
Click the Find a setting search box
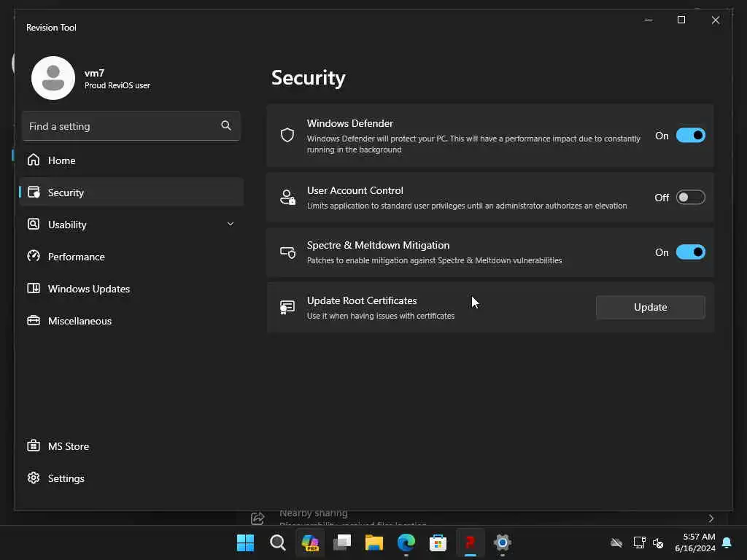tap(131, 126)
